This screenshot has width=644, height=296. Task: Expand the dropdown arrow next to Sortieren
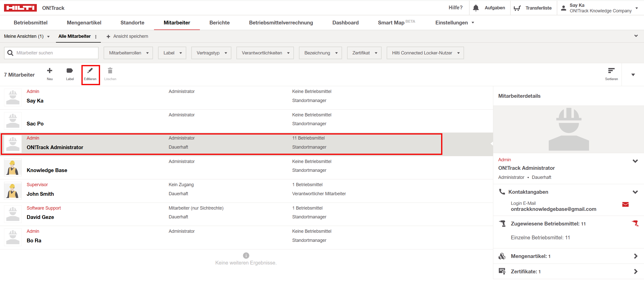click(x=633, y=75)
